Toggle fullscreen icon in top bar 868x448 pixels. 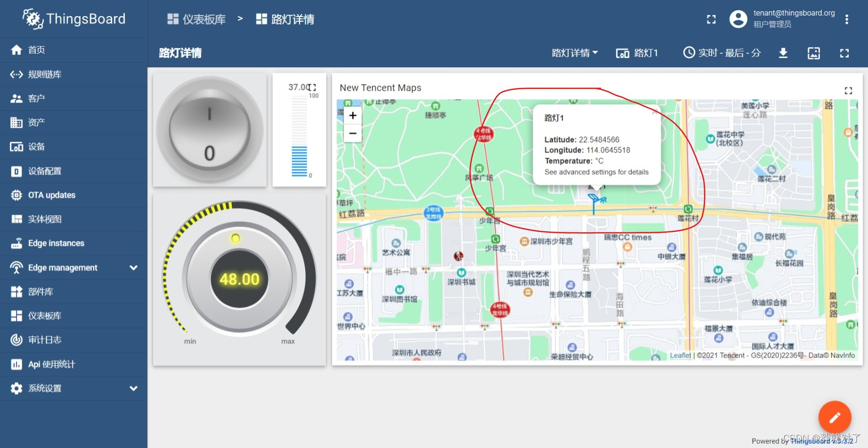click(711, 19)
